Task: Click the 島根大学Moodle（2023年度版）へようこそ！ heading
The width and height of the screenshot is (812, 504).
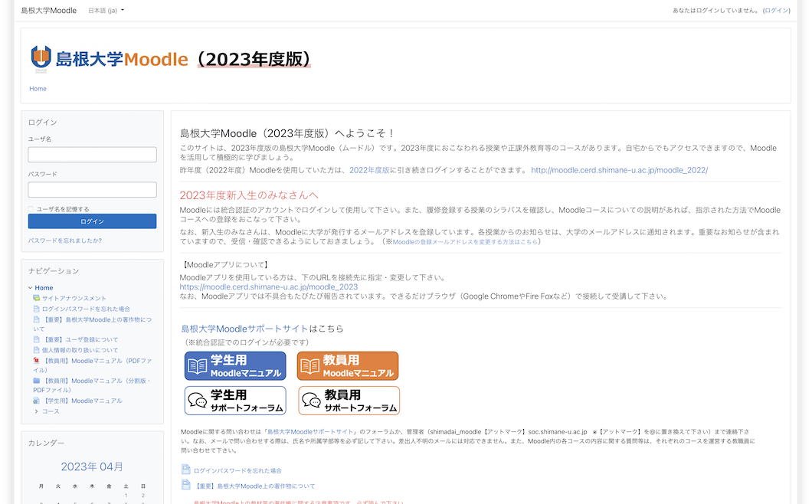Action: pyautogui.click(x=288, y=133)
